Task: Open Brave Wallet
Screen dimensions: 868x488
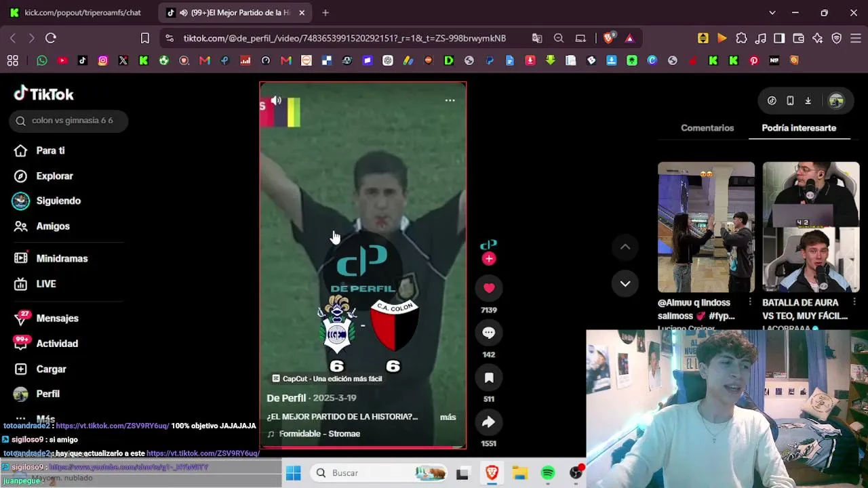Action: tap(798, 39)
